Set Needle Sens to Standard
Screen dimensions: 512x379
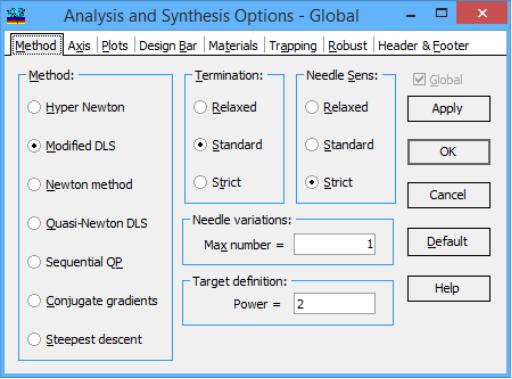point(339,145)
